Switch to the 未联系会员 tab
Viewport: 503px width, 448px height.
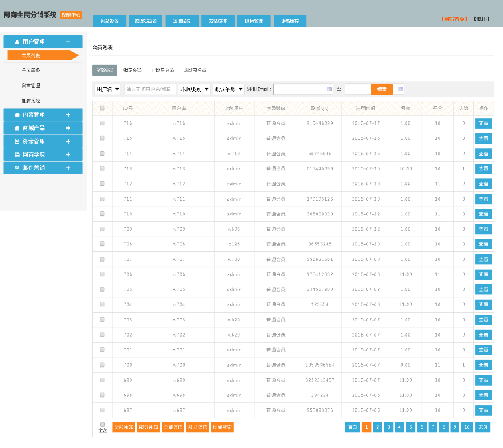[x=195, y=70]
